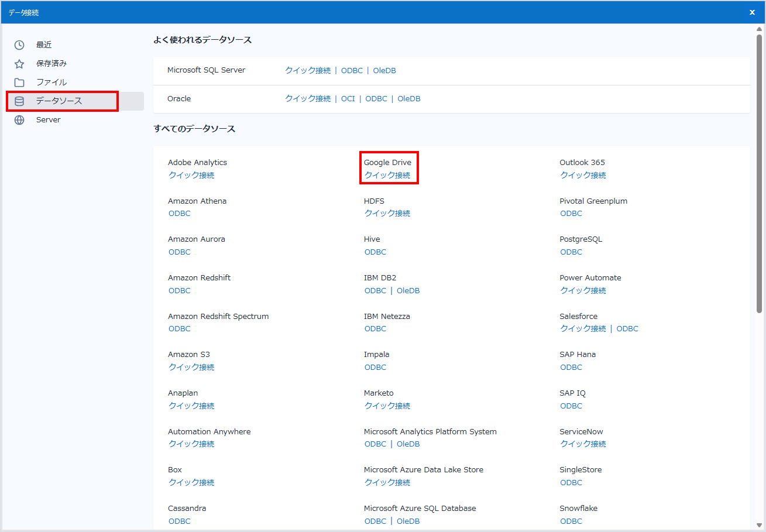Click the globe icon for Server
This screenshot has width=766, height=532.
pos(19,120)
